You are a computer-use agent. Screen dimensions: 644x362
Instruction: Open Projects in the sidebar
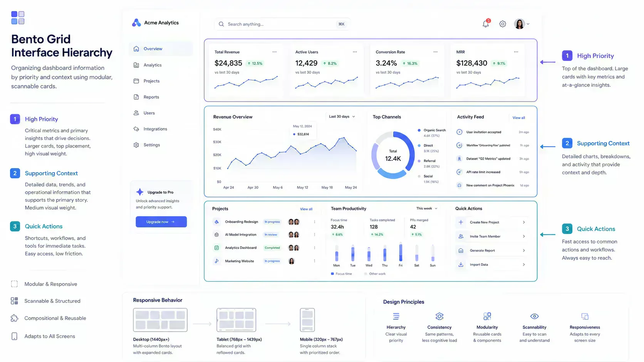pos(161,81)
